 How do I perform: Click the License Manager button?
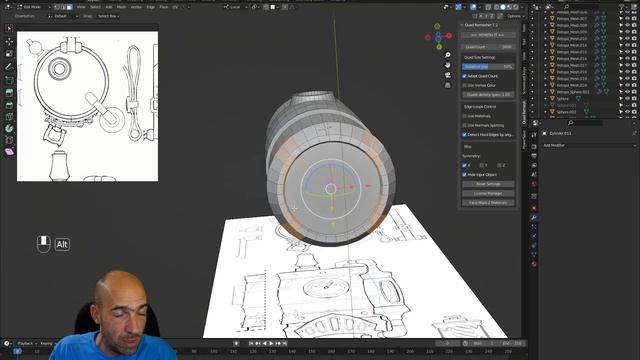(x=488, y=193)
